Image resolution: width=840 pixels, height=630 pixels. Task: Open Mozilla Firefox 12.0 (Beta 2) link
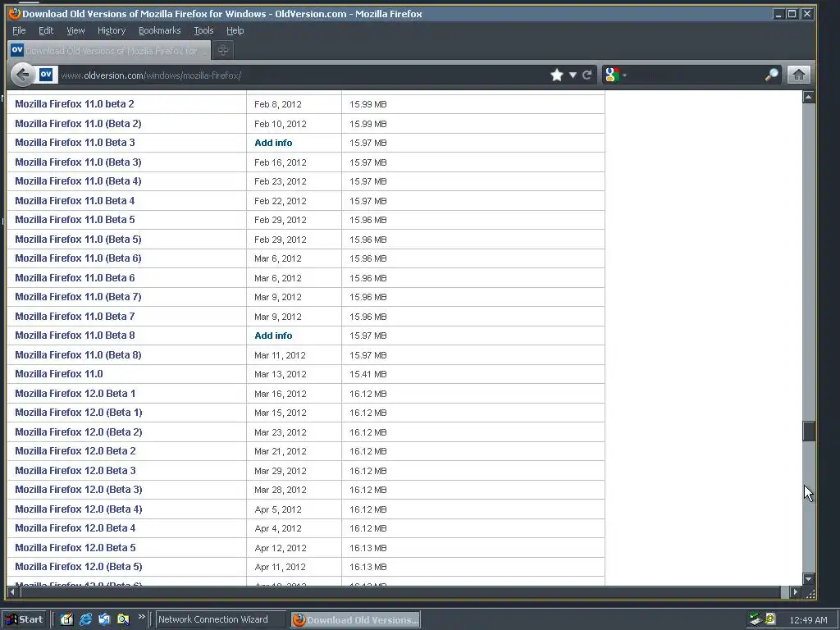[79, 432]
